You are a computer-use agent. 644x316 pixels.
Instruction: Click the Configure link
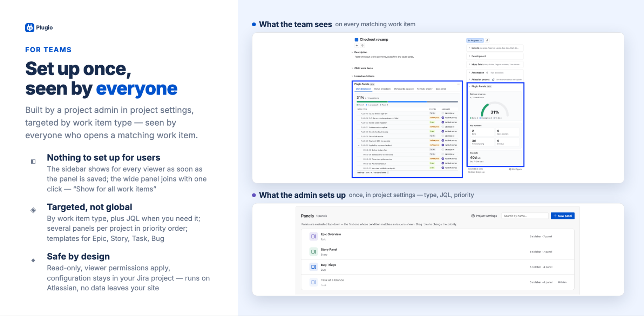tap(515, 169)
